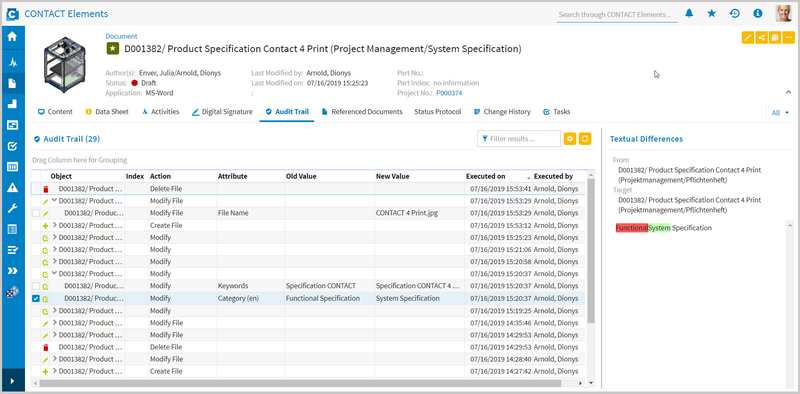Screen dimensions: 800x394
Task: Tick the checkbox of Keywords row
Action: tap(36, 286)
